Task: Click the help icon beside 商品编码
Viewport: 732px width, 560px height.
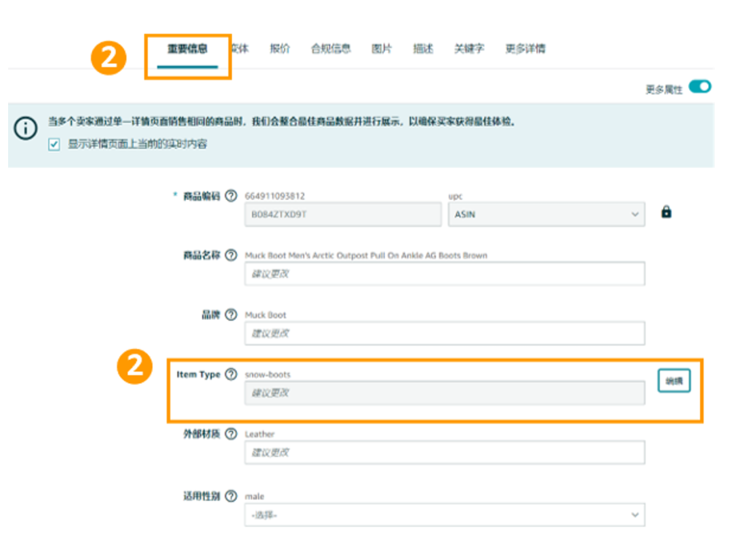Action: (230, 196)
